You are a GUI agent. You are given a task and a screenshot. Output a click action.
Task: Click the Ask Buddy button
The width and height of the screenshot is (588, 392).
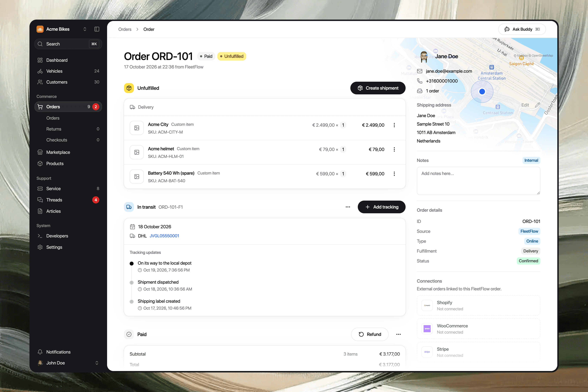522,29
